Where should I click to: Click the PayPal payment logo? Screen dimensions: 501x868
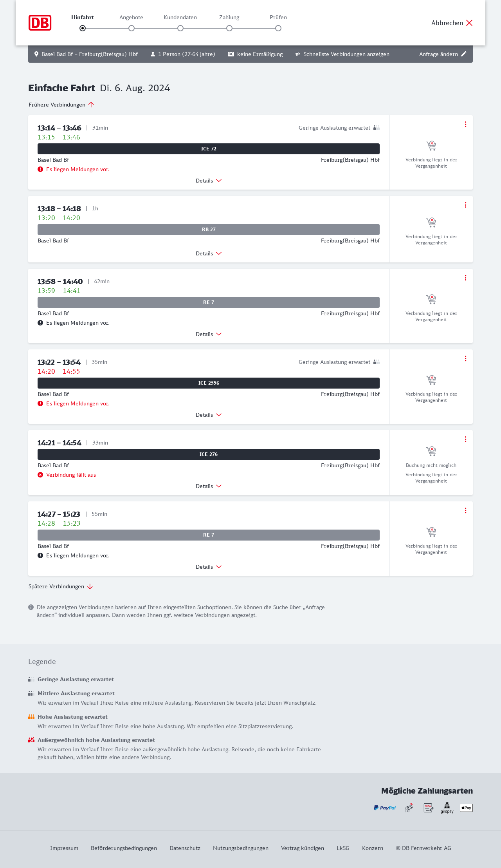385,808
